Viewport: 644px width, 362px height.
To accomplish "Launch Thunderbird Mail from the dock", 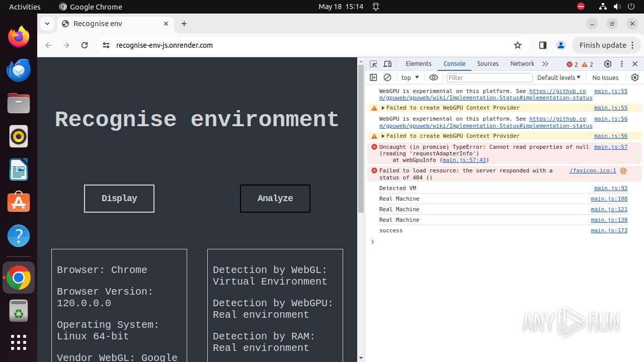I will [x=19, y=70].
